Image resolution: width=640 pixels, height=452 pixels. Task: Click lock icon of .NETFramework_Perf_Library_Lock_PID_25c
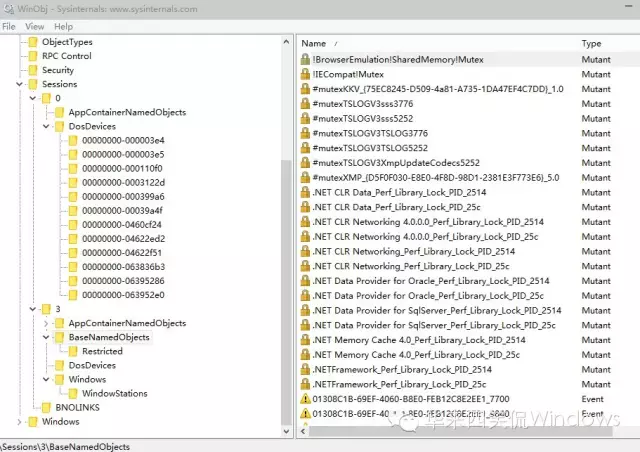click(x=305, y=384)
